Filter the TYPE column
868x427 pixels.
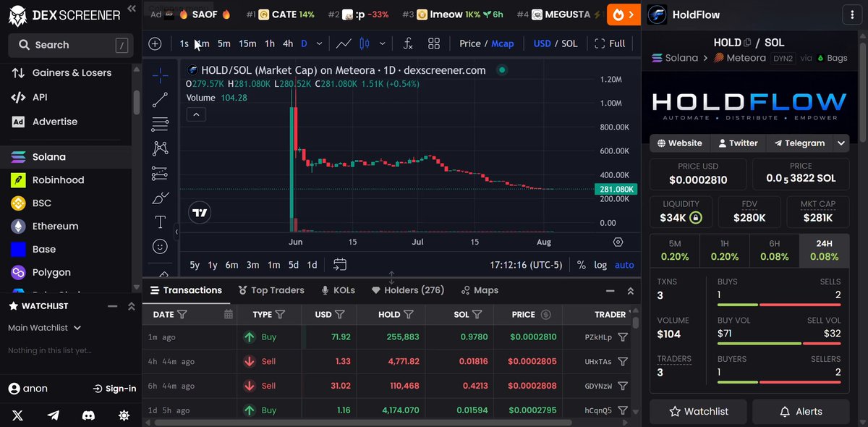(280, 314)
